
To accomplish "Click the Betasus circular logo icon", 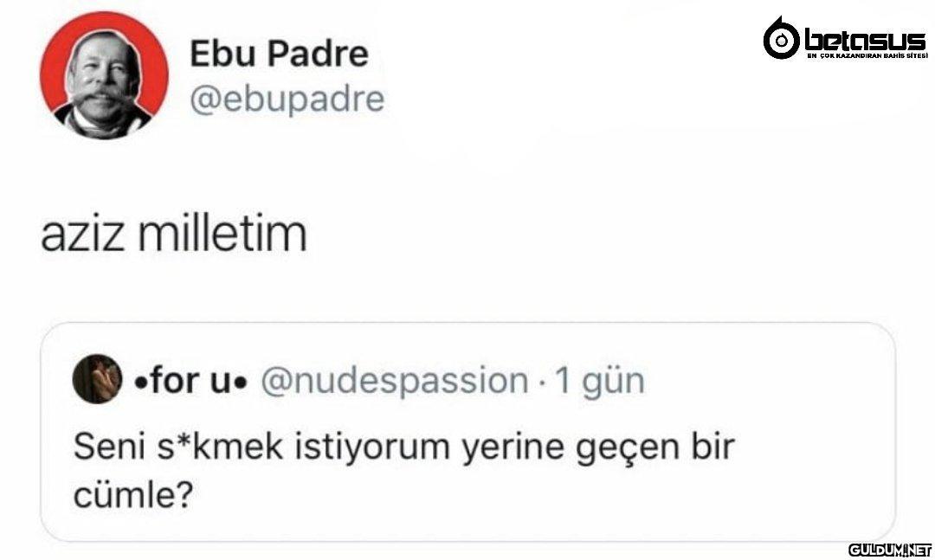I will 781,39.
